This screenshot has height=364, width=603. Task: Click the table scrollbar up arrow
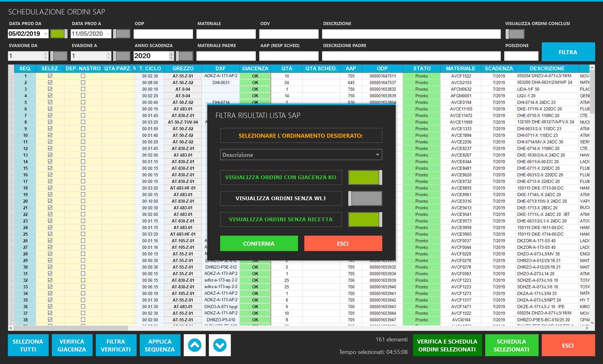point(592,67)
